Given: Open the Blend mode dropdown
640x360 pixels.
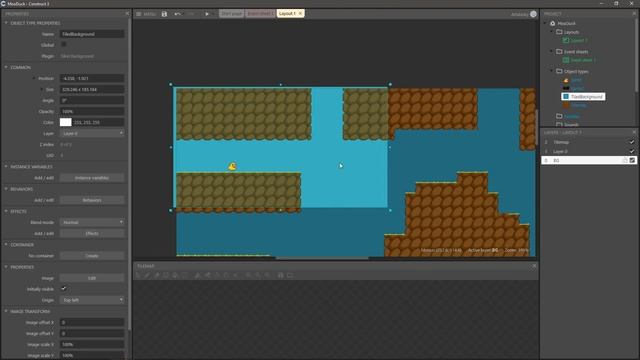Looking at the screenshot, I should [92, 222].
